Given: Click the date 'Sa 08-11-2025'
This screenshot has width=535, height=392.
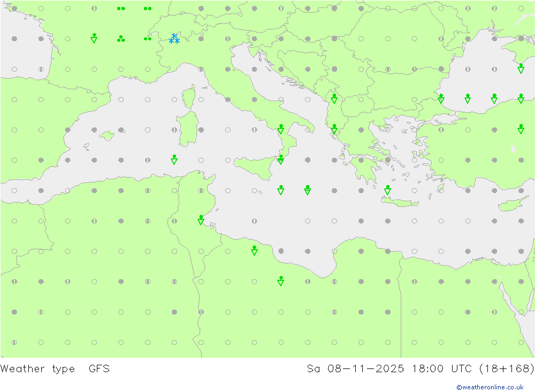Looking at the screenshot, I should pos(355,369).
